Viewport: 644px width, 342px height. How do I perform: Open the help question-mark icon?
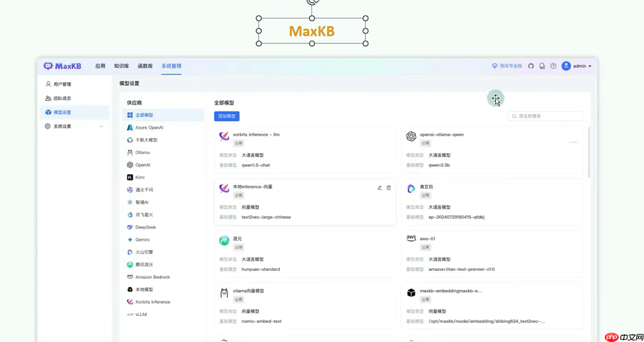tap(553, 66)
